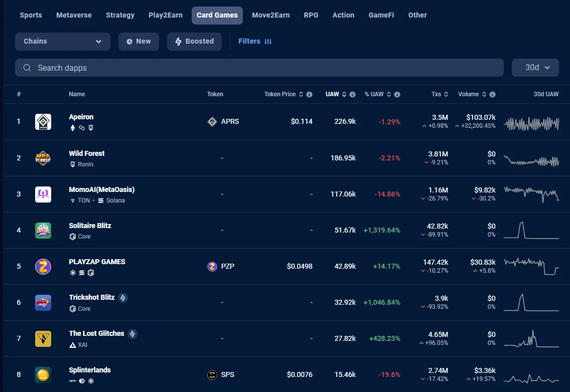Click the Splinterlands logo icon
Screen dimensions: 570x392
pos(43,374)
